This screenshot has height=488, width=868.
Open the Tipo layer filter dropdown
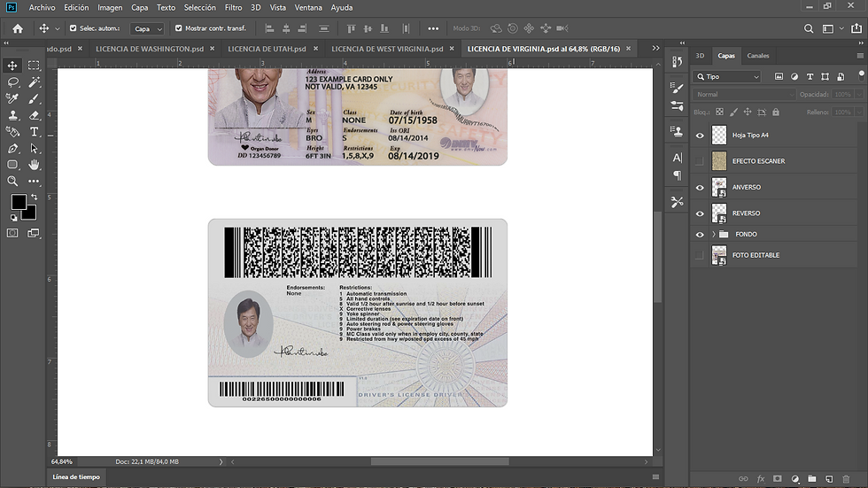coord(727,77)
